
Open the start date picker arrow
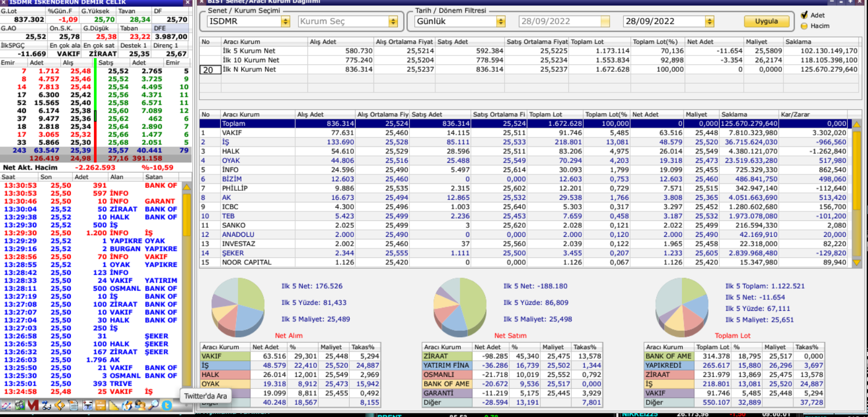point(605,21)
